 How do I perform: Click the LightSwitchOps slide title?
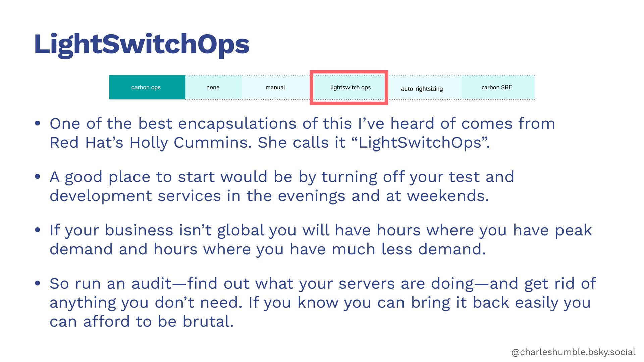pos(141,44)
